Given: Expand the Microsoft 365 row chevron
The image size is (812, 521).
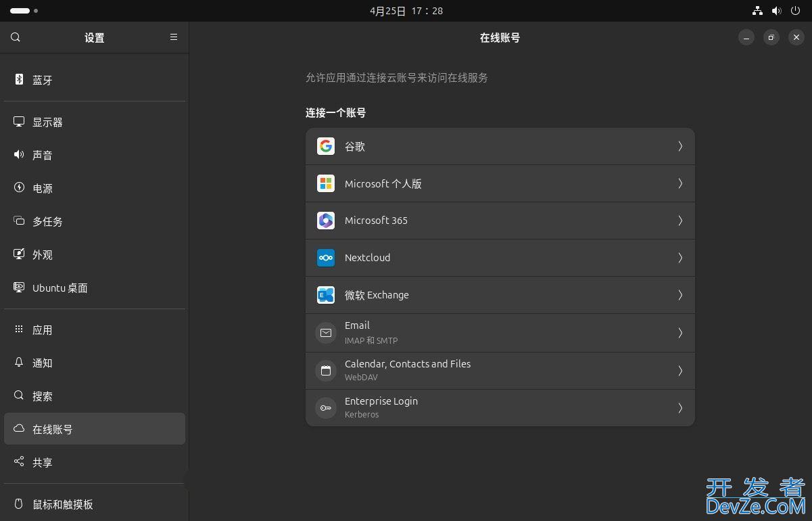Looking at the screenshot, I should [x=680, y=221].
